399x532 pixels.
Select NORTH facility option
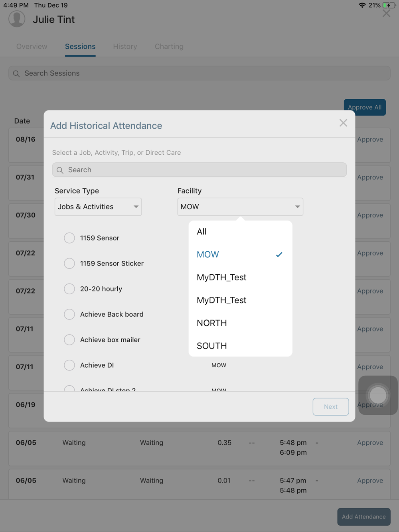240,323
